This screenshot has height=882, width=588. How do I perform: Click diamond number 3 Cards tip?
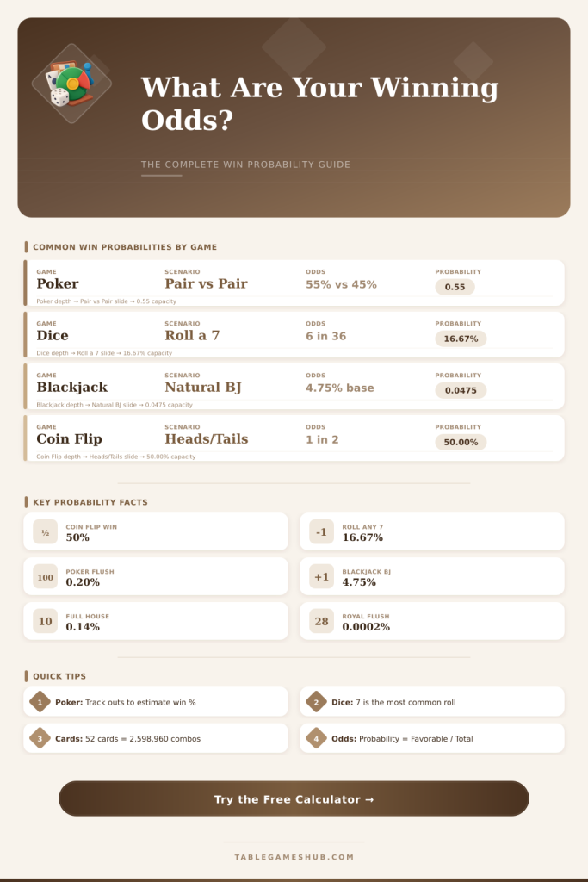point(40,738)
